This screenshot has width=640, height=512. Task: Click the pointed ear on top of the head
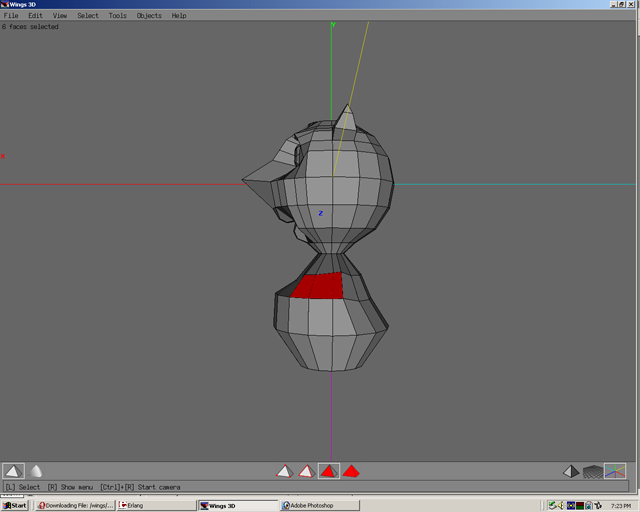346,118
